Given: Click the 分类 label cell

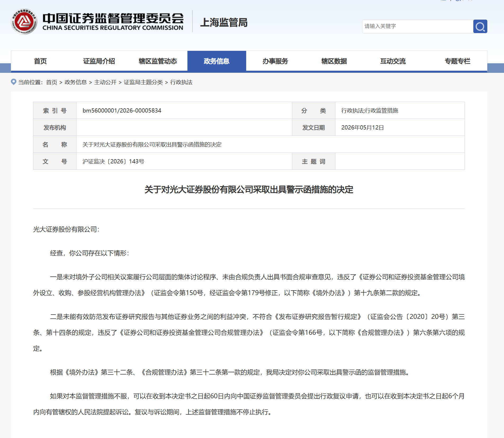Looking at the screenshot, I should pos(314,110).
